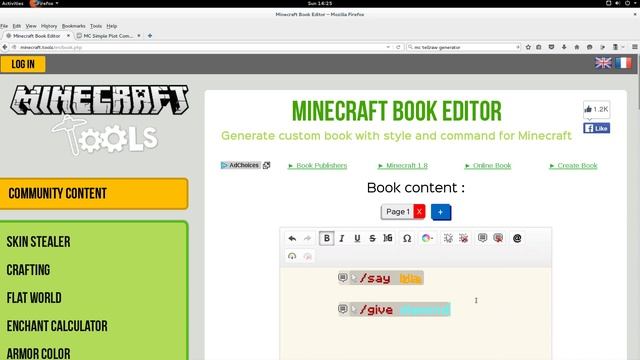
Task: Undo last edit in book editor toolbar
Action: pyautogui.click(x=292, y=238)
